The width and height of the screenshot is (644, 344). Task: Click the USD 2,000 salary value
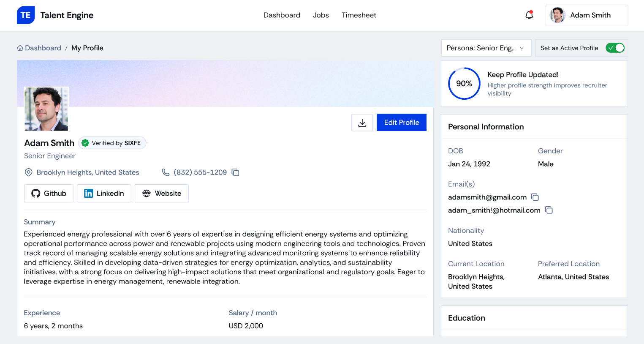246,326
